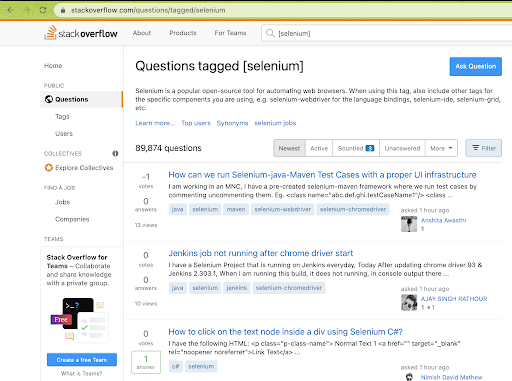
Task: Open the Collectives info icon
Action: [115, 153]
